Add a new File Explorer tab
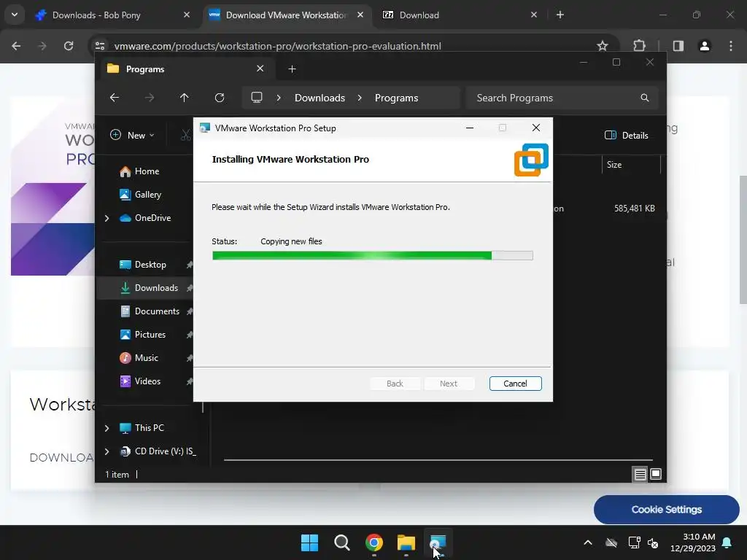The height and width of the screenshot is (560, 747). (292, 69)
